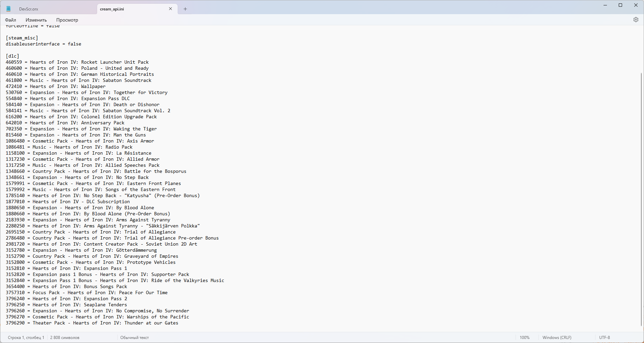Click the Songs of the Eastern Front line

91,190
